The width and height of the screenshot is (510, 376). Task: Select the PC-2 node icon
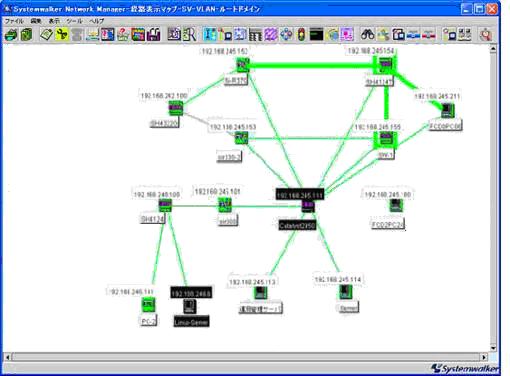pos(148,305)
